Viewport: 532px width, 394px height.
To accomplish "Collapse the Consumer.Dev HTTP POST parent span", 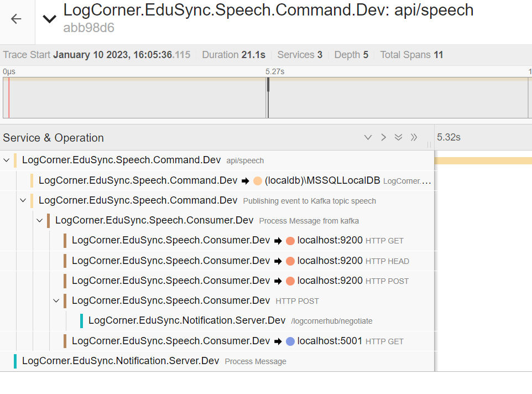I will click(56, 300).
